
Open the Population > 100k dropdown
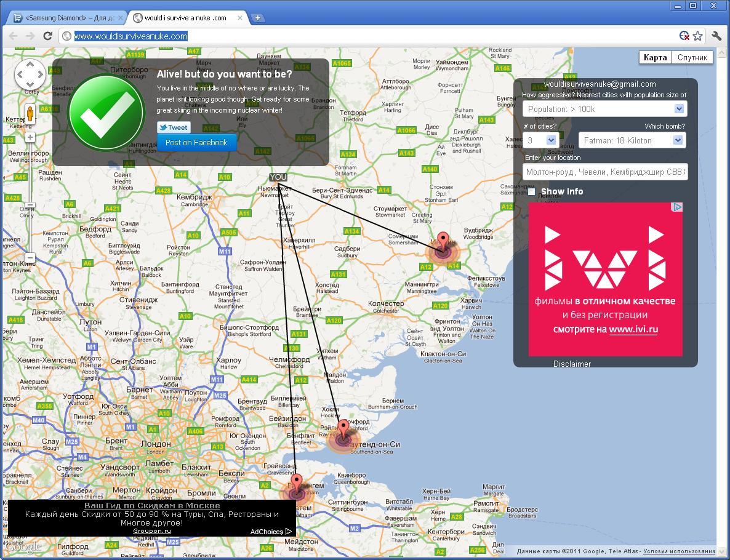(x=605, y=109)
